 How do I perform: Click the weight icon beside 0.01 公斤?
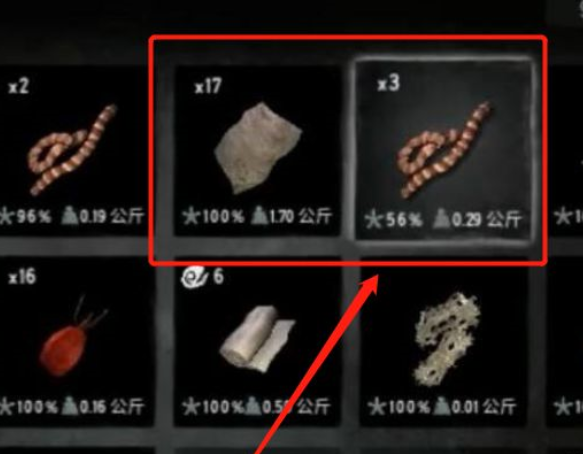(441, 406)
